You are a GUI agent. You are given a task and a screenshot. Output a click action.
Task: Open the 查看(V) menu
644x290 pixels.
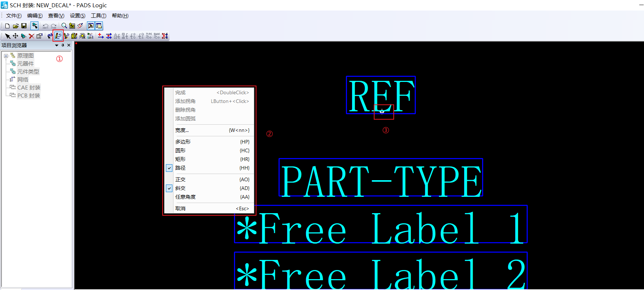(56, 16)
